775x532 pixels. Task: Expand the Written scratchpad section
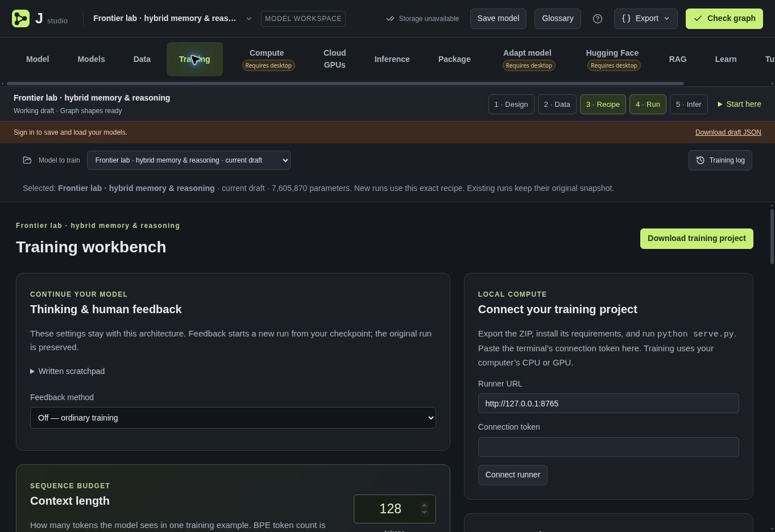[68, 371]
